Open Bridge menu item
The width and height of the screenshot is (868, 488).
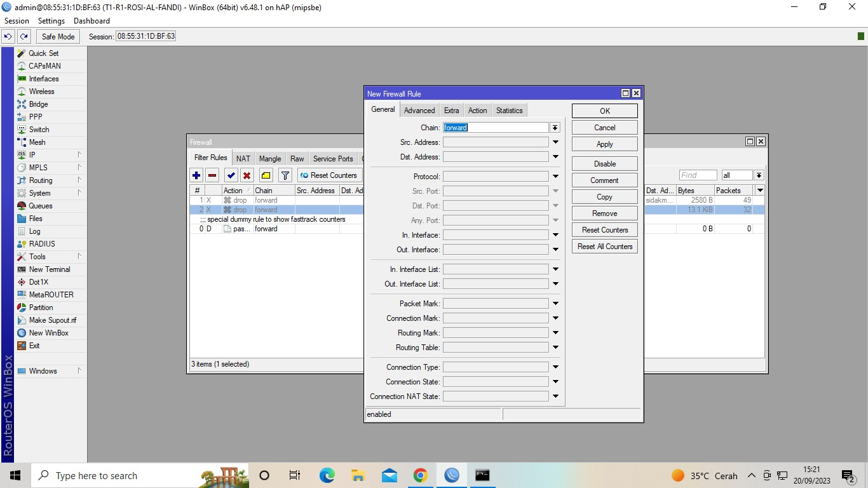click(38, 104)
